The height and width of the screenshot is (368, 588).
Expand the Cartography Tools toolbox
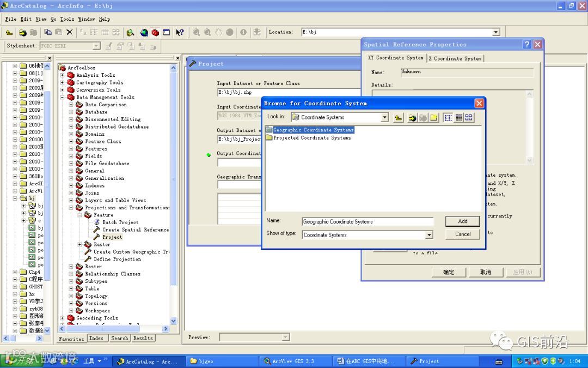(x=62, y=82)
